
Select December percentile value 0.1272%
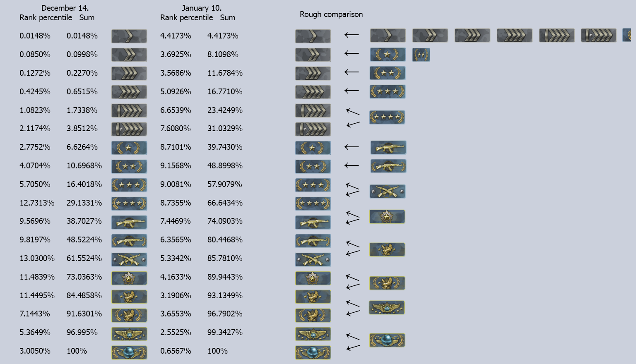pos(35,73)
